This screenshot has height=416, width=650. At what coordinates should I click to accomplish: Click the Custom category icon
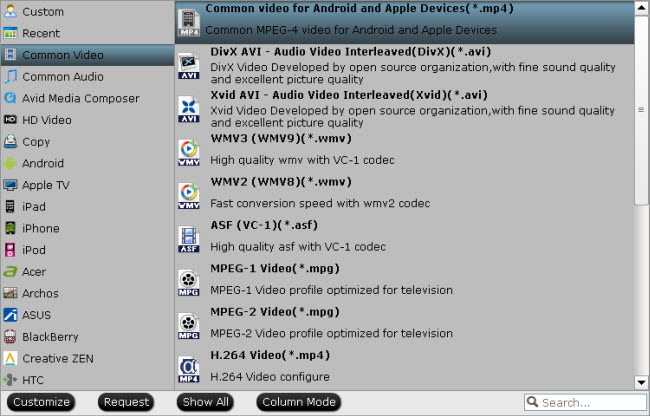[10, 11]
